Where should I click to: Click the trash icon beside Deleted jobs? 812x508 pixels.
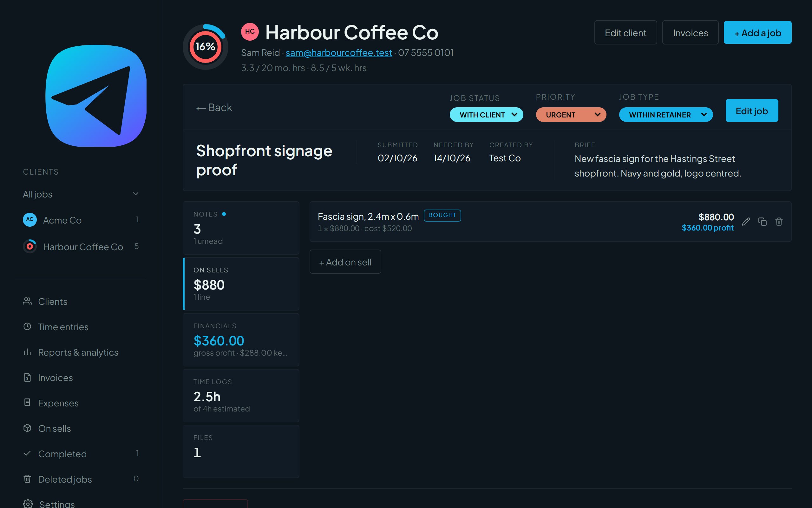pyautogui.click(x=27, y=479)
